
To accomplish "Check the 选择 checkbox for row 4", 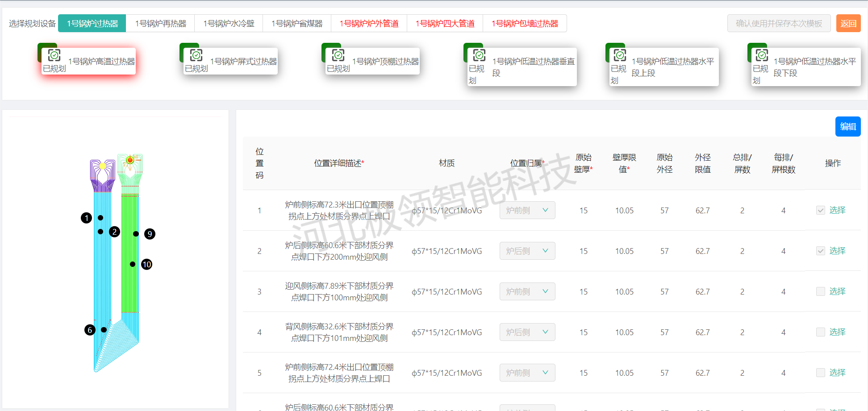I will pyautogui.click(x=821, y=332).
